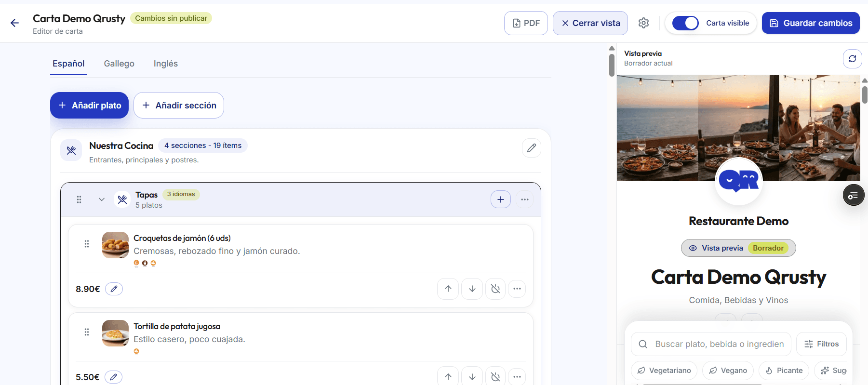The image size is (868, 385).
Task: Grab the Tortilla de patata drag handle
Action: point(87,332)
